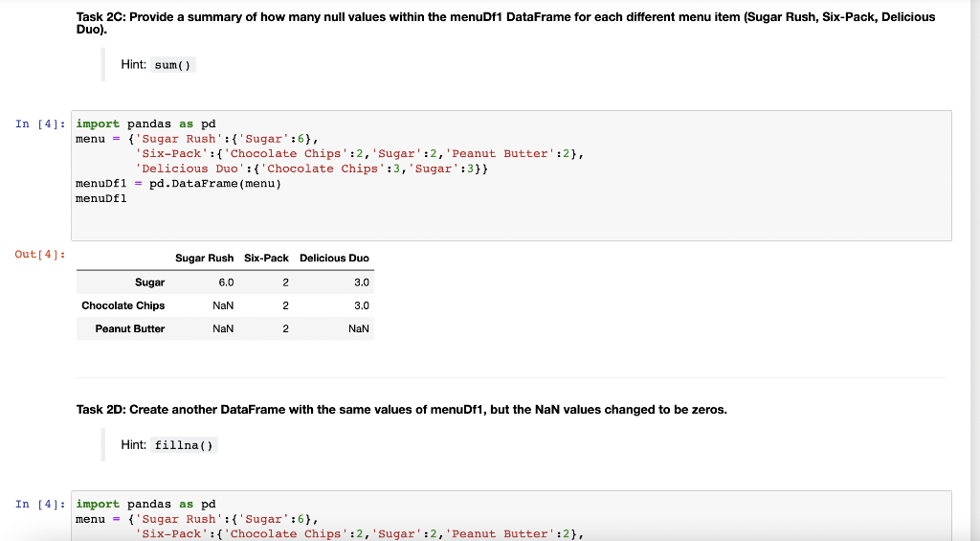This screenshot has height=541, width=980.
Task: Click the fillna() hint code
Action: [x=184, y=445]
